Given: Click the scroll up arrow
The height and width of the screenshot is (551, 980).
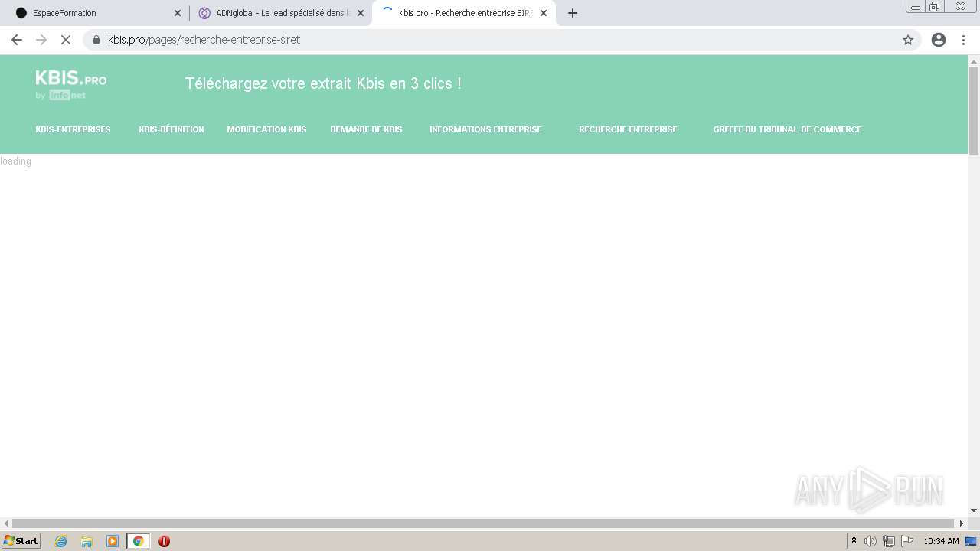Looking at the screenshot, I should click(x=974, y=61).
